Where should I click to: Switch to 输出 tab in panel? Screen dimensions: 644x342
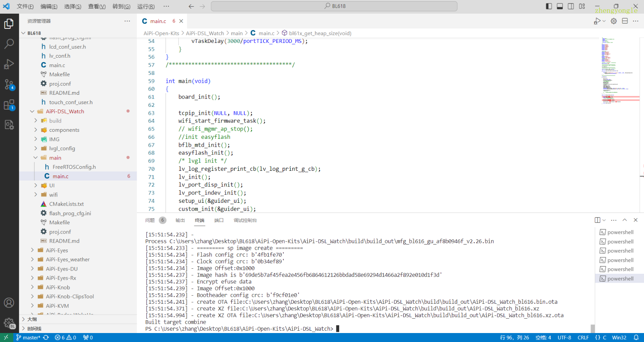click(180, 220)
